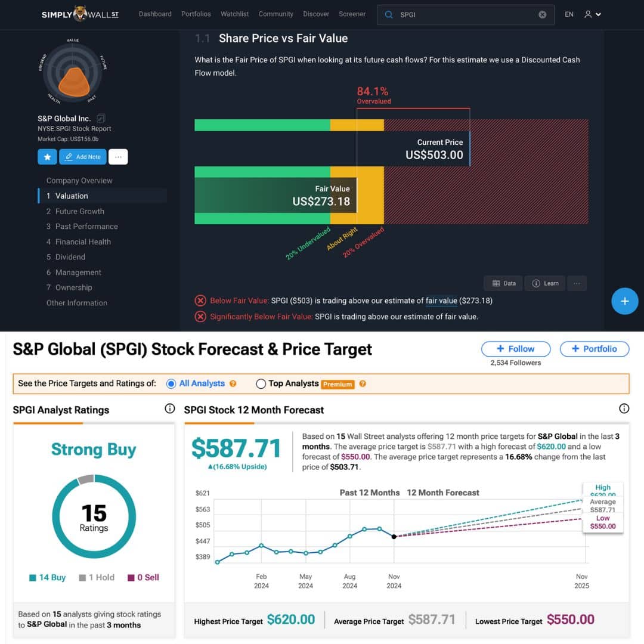The width and height of the screenshot is (644, 644).
Task: Click the Highest Price Target $620.00 value
Action: coord(291,620)
